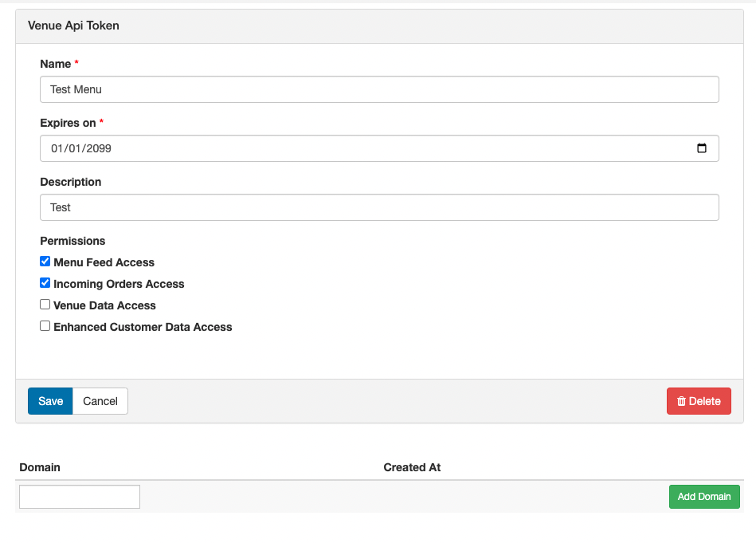The image size is (756, 543).
Task: Save the venue API token
Action: 50,401
